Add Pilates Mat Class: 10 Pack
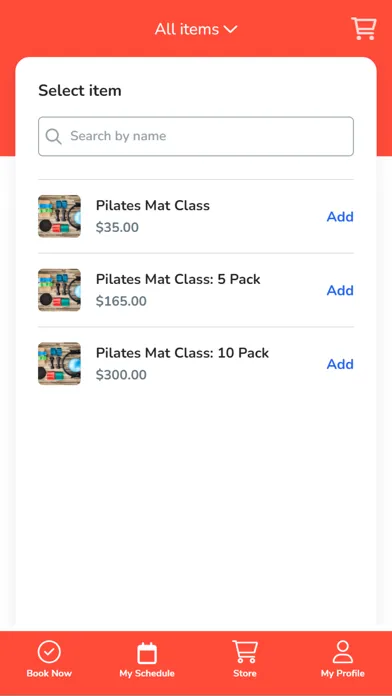The height and width of the screenshot is (696, 392). point(340,364)
